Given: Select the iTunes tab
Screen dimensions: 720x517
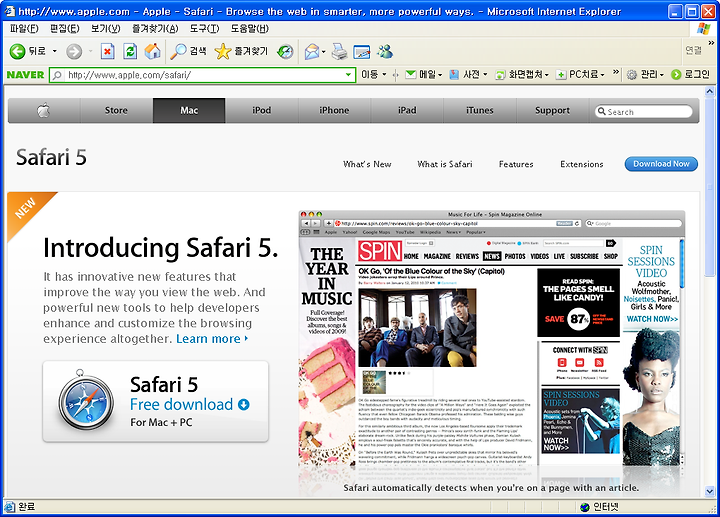Looking at the screenshot, I should (x=480, y=110).
